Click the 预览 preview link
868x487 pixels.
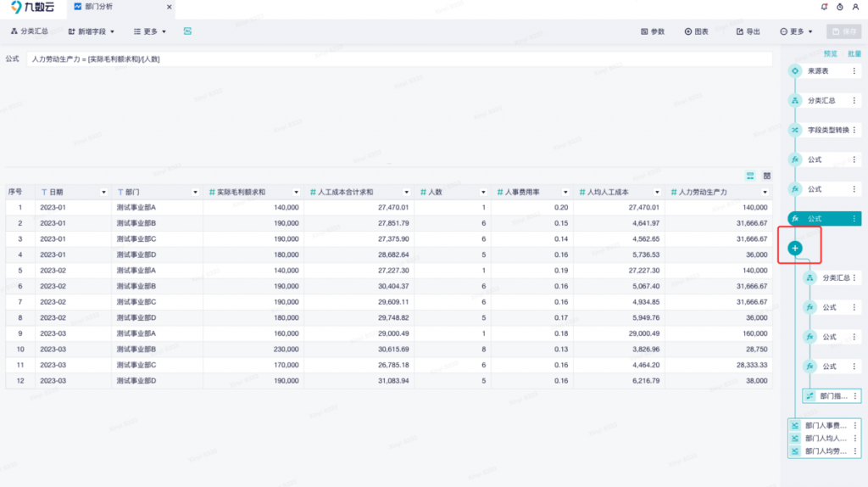[x=831, y=53]
